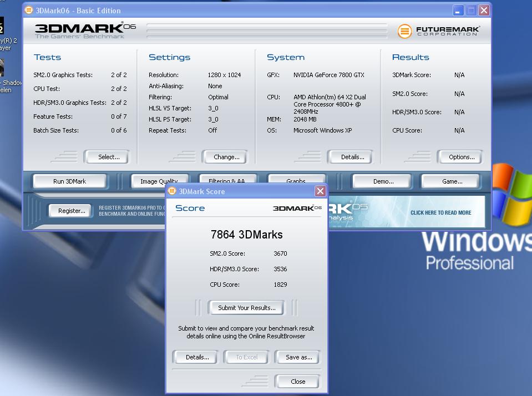Open system info via Details... in System

point(350,157)
